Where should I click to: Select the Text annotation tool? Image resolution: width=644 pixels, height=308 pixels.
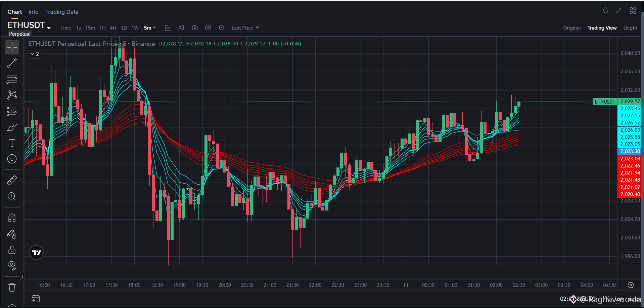click(12, 143)
